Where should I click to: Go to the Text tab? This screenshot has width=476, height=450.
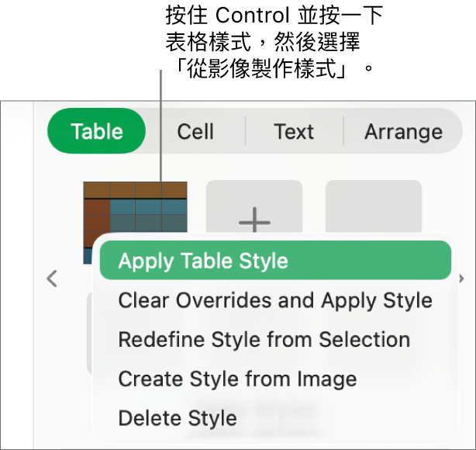tap(294, 131)
